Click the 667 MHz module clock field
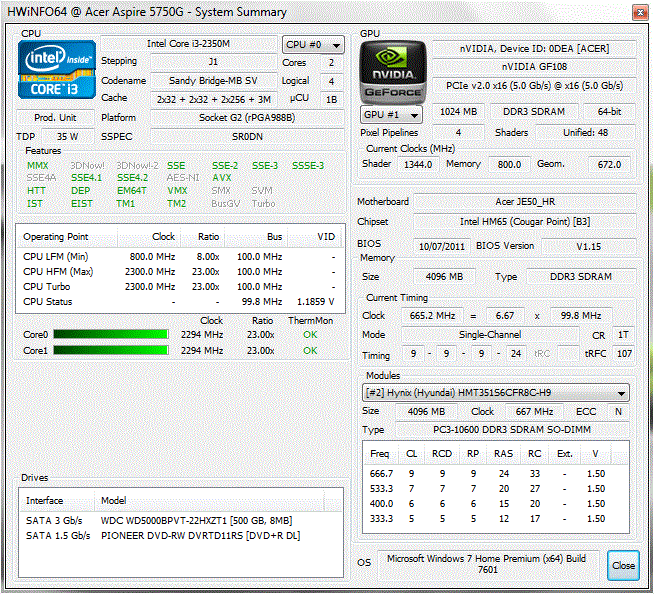The image size is (654, 594). click(534, 411)
